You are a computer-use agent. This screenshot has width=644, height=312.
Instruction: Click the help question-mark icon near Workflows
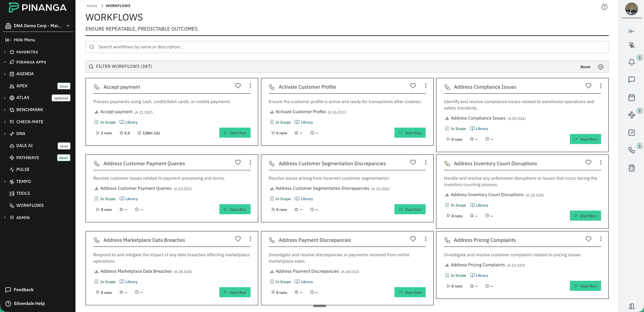604,7
